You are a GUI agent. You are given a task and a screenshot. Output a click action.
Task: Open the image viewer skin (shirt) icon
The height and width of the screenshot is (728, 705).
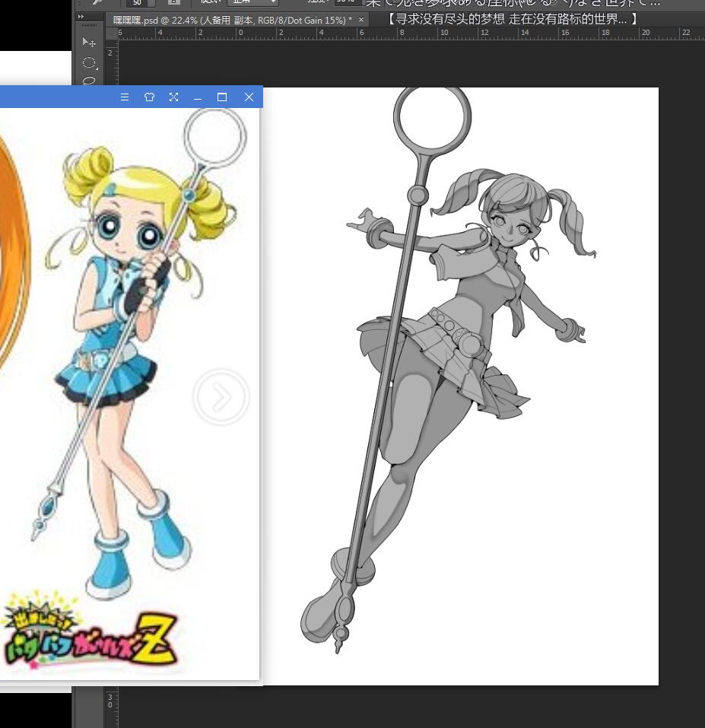pos(149,97)
